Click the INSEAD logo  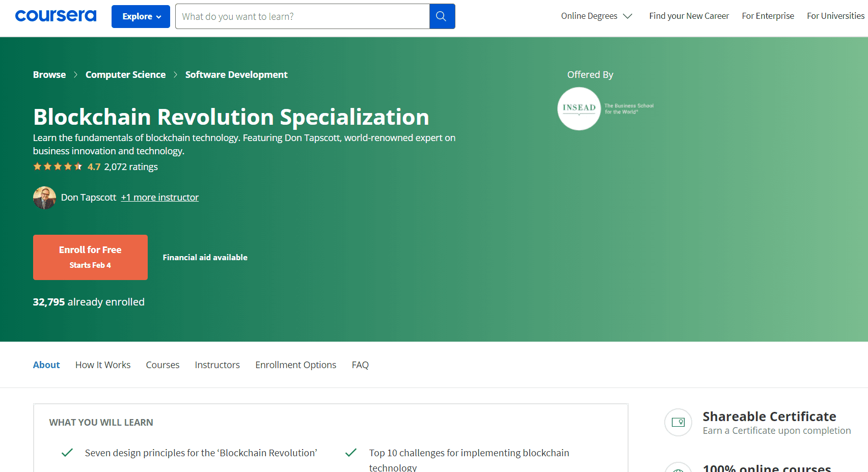[579, 108]
